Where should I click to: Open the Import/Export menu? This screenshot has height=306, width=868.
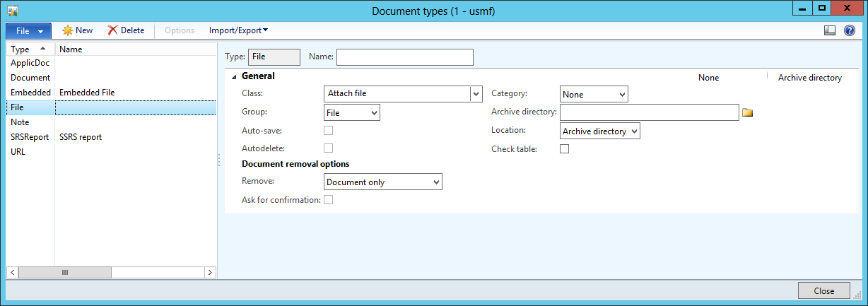coord(238,30)
